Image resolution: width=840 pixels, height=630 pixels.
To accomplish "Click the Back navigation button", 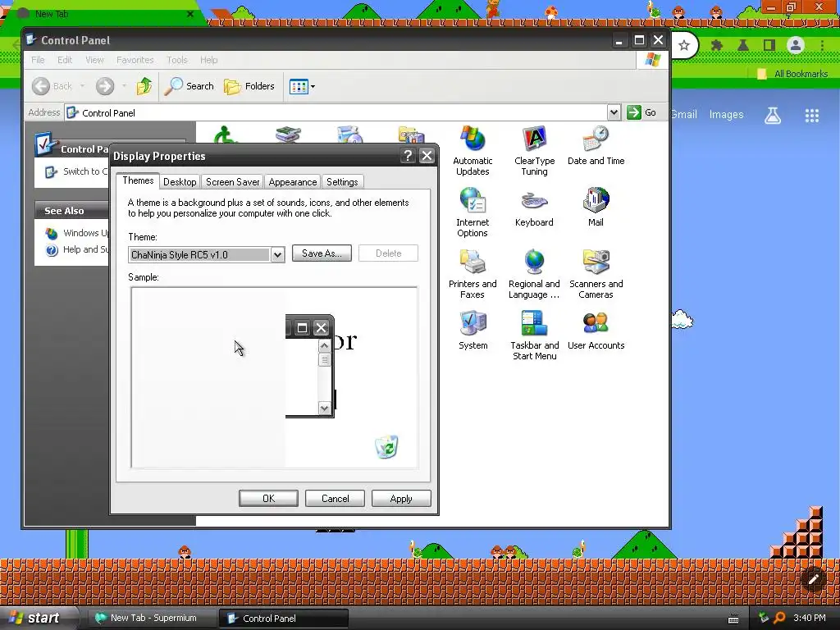I will [52, 85].
